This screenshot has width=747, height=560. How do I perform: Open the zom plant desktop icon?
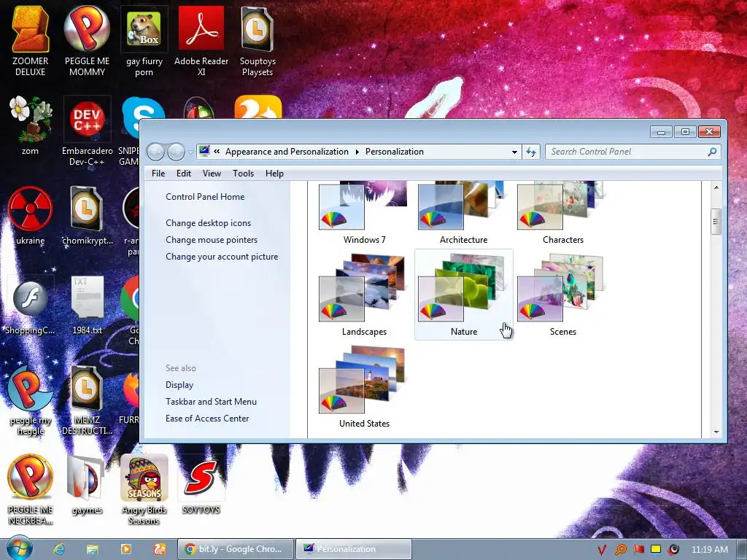(30, 125)
